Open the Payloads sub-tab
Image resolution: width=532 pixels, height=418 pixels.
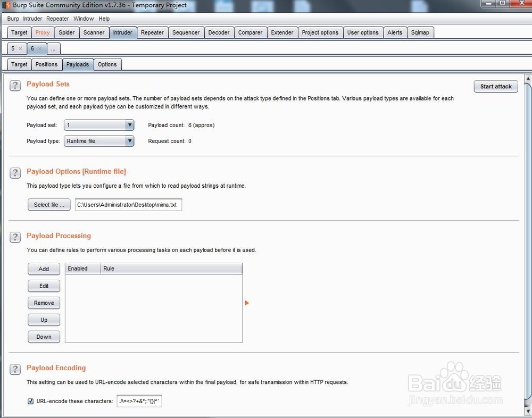click(x=78, y=64)
